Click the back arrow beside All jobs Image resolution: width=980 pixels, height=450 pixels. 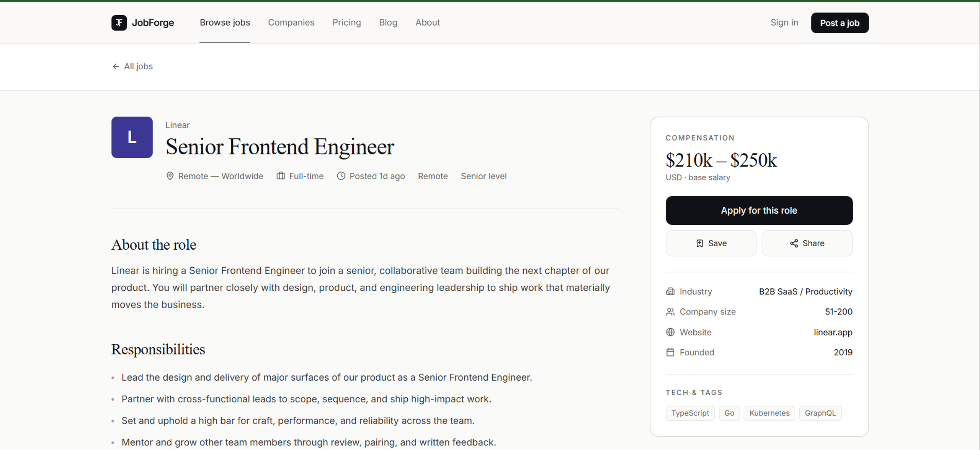tap(116, 67)
